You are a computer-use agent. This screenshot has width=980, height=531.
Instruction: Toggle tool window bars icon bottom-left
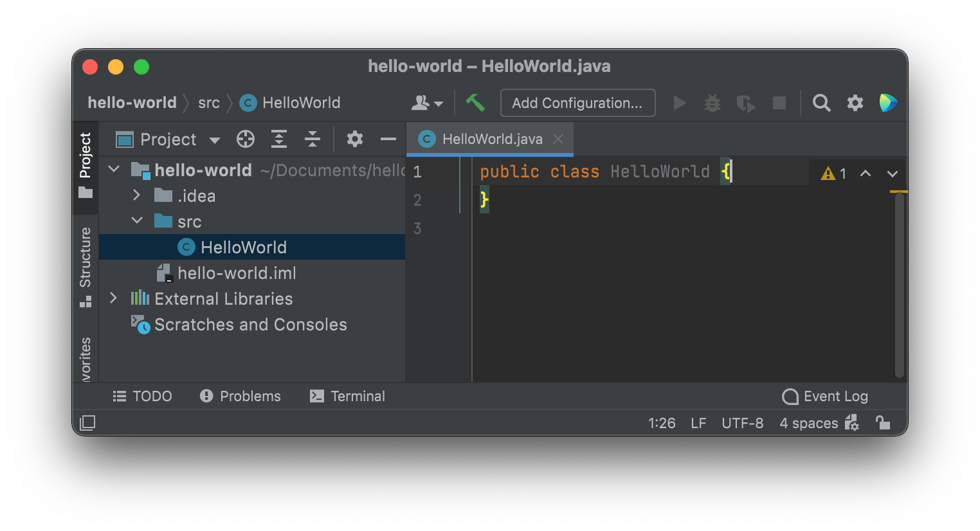point(87,422)
